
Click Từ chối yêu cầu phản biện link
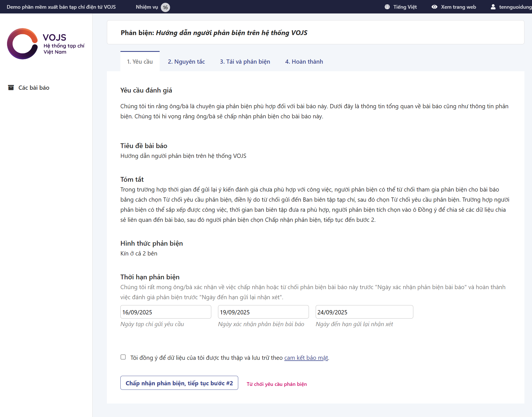click(x=277, y=384)
